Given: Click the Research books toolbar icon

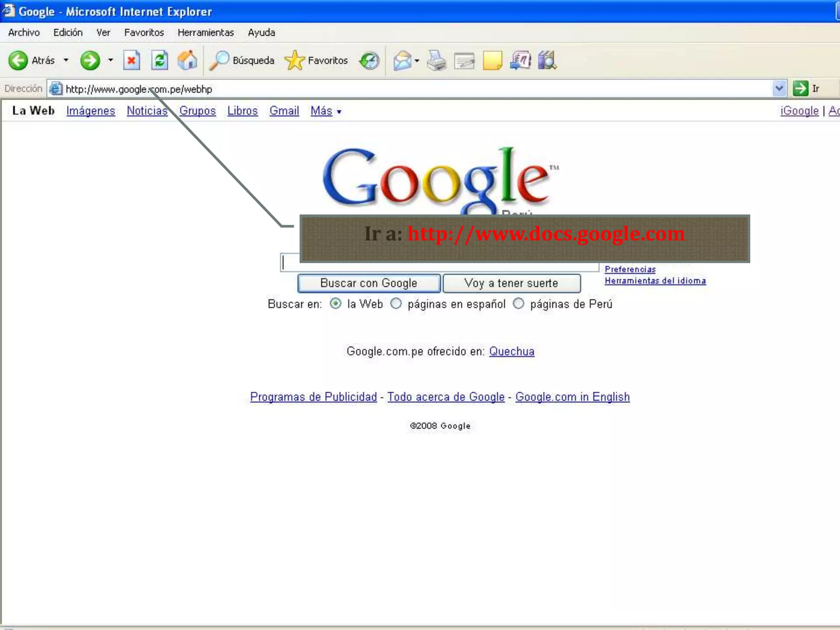Looking at the screenshot, I should click(x=547, y=61).
